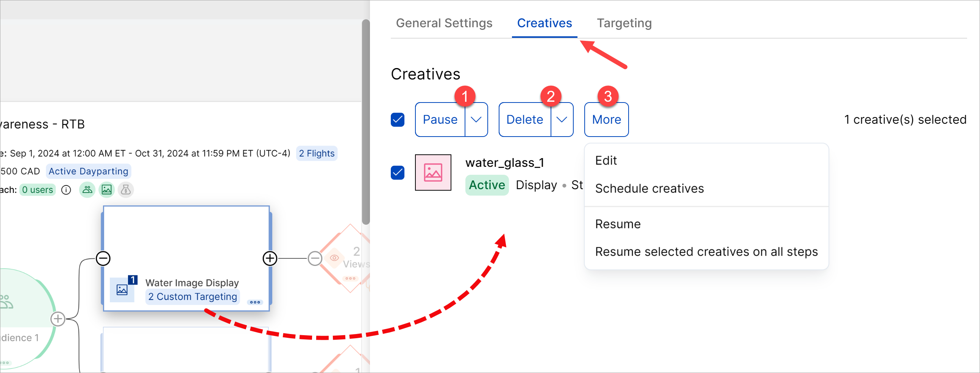Click the gray budget money bag icon
The width and height of the screenshot is (980, 373).
coord(126,190)
